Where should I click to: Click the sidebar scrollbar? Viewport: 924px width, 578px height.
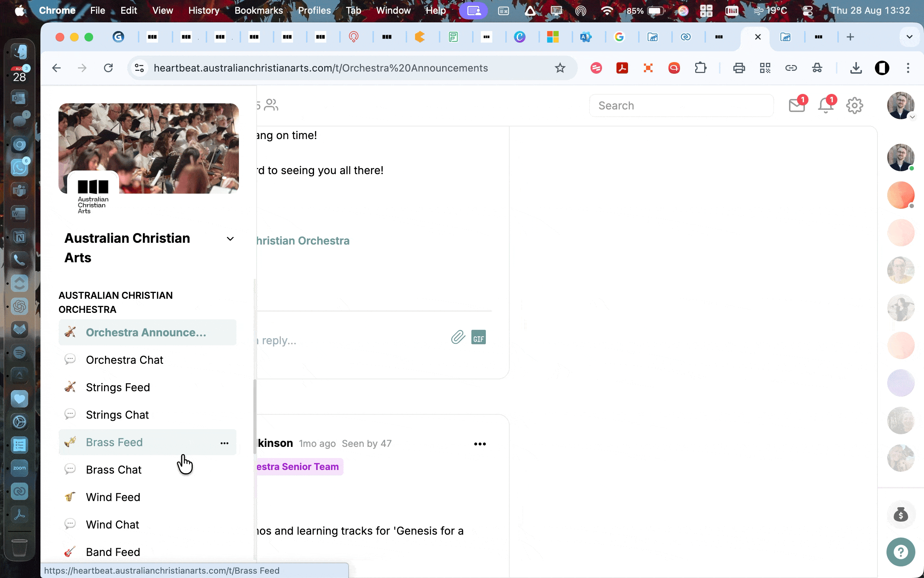[x=255, y=417]
